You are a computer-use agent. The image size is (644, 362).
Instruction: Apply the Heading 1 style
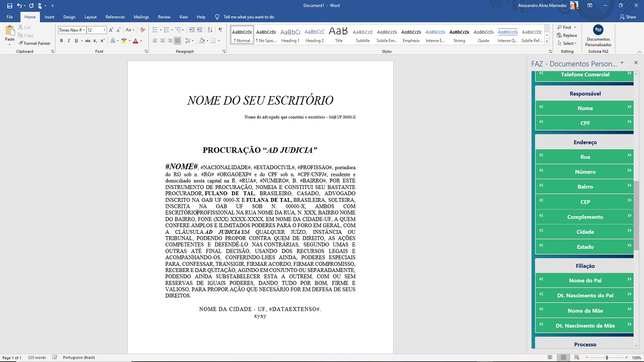290,35
